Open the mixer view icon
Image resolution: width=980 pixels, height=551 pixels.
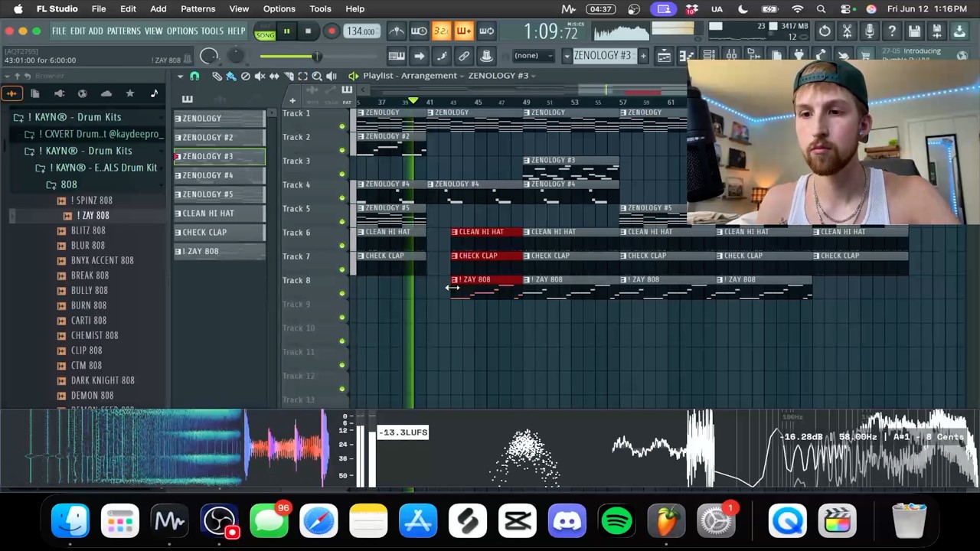(x=731, y=55)
